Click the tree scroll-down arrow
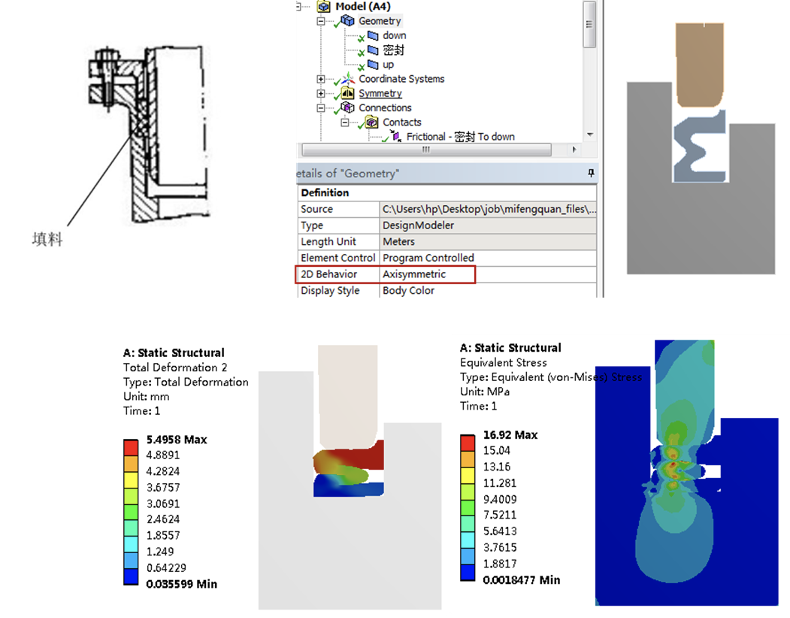Image resolution: width=790 pixels, height=618 pixels. 590,135
